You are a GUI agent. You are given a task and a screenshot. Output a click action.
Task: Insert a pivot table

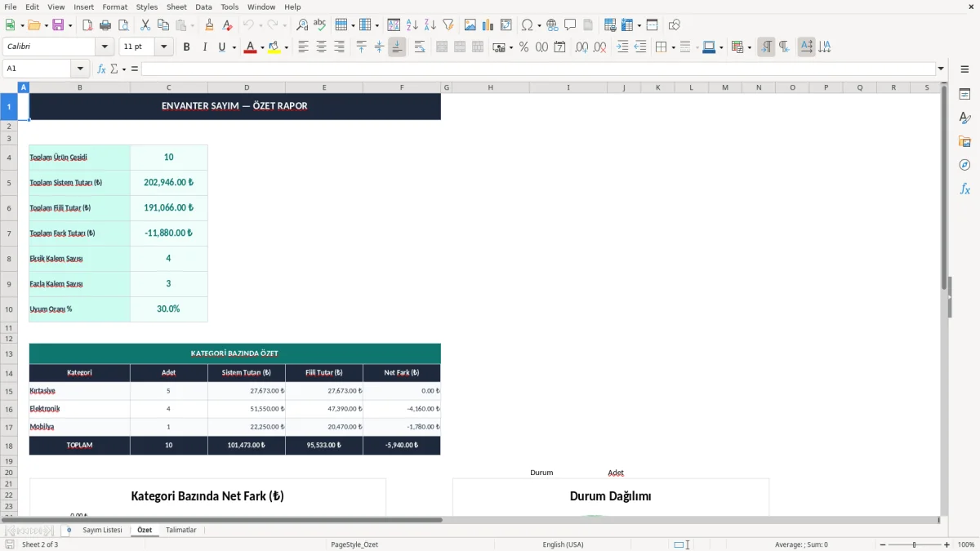[506, 25]
